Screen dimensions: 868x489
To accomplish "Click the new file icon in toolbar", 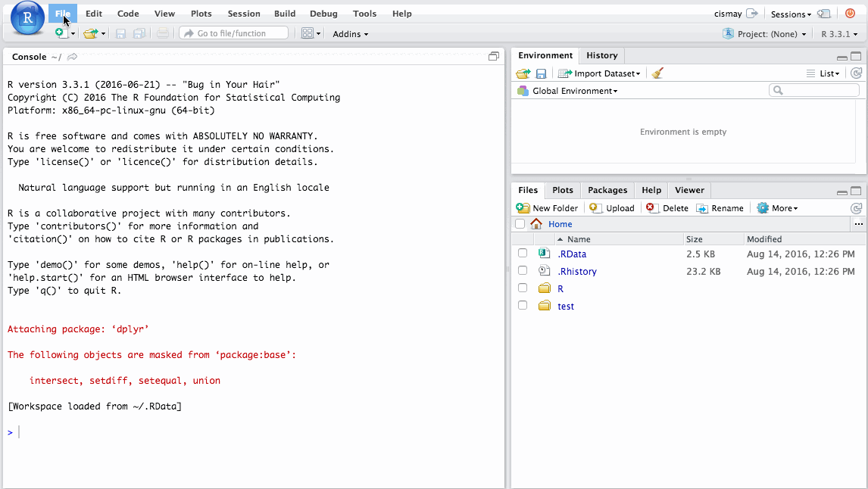I will pos(61,33).
